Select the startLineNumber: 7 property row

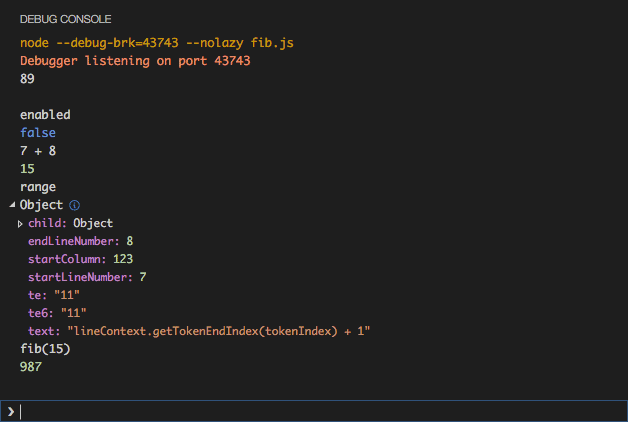click(87, 277)
